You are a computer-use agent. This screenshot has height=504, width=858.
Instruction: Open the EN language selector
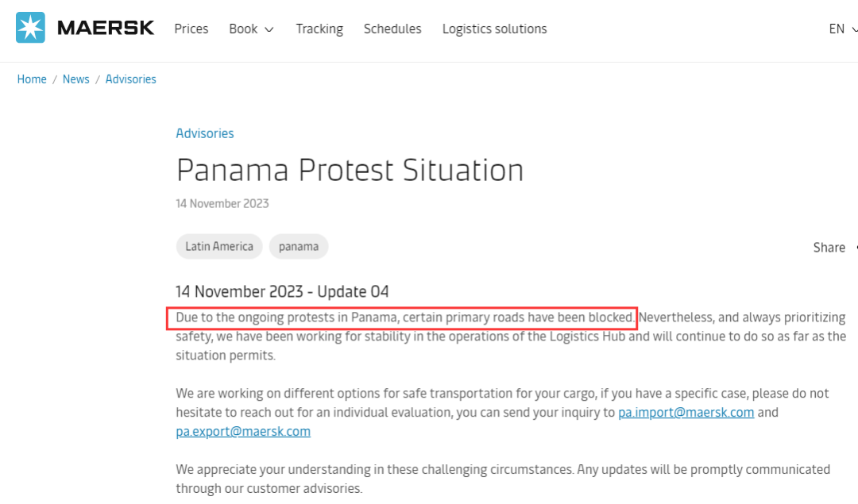843,29
